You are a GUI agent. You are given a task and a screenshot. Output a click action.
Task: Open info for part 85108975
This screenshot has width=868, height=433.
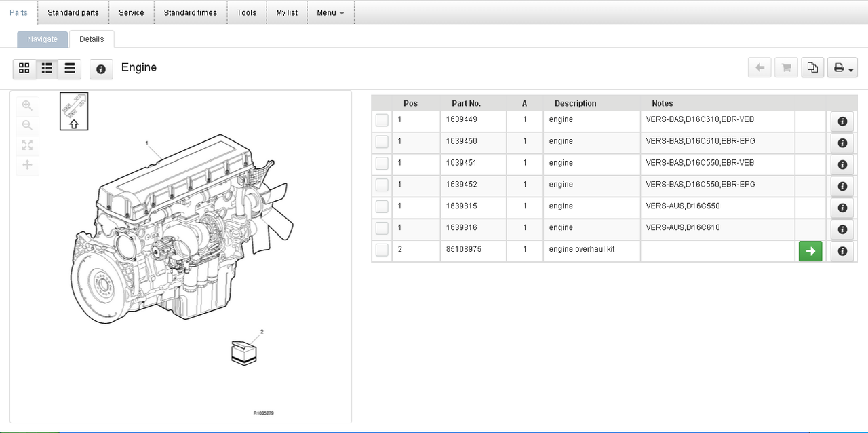842,251
